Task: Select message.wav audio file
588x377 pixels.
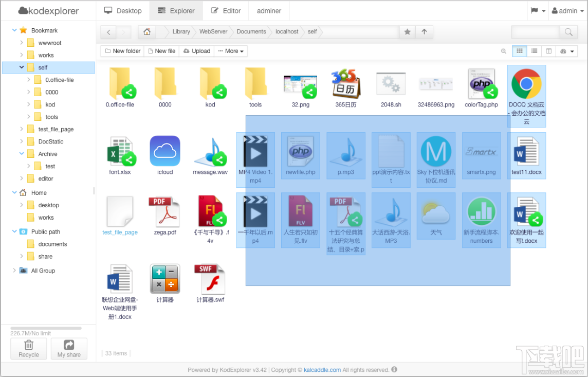Action: 210,152
